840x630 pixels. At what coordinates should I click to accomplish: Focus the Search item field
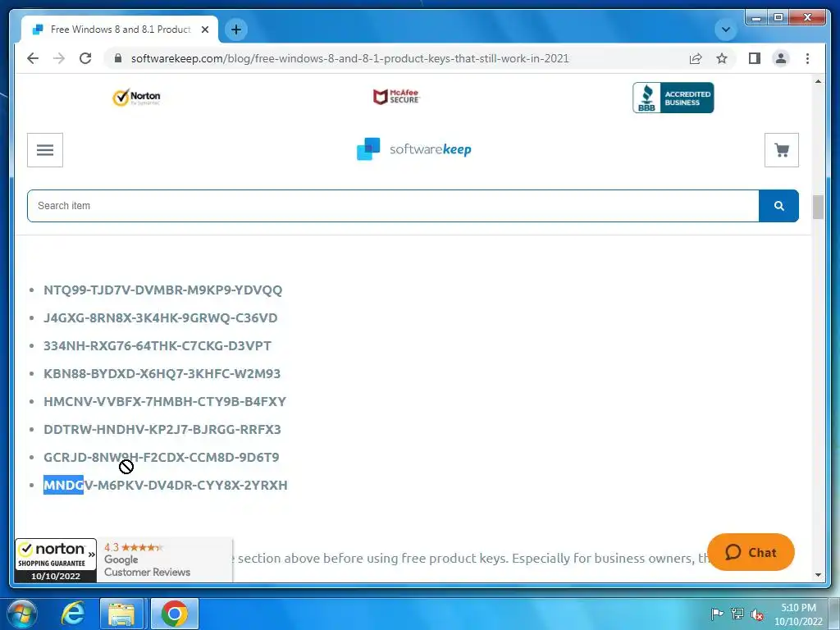393,206
